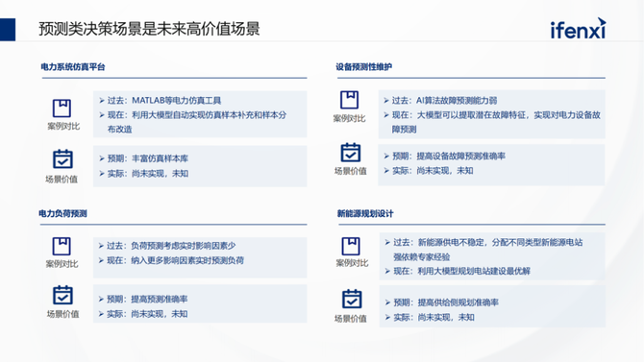This screenshot has width=644, height=362.
Task: Select the heading 电力负荷预测
Action: 62,213
